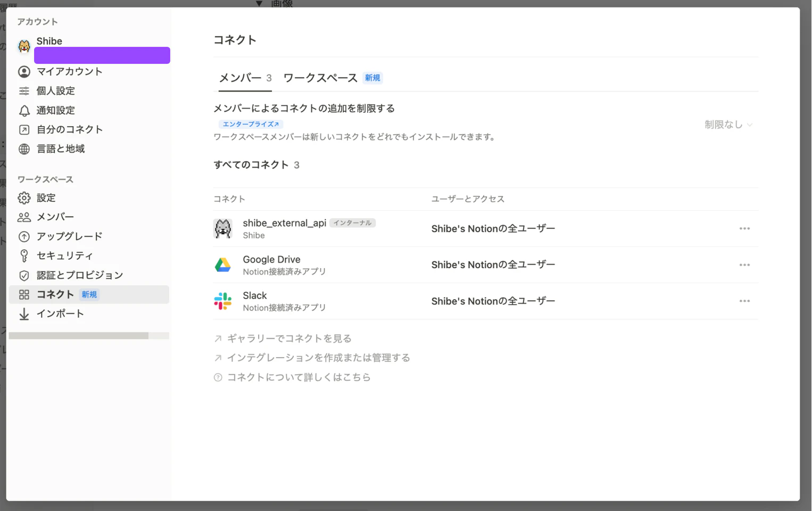This screenshot has height=511, width=812.
Task: Click the Google Drive connection name
Action: [x=271, y=259]
